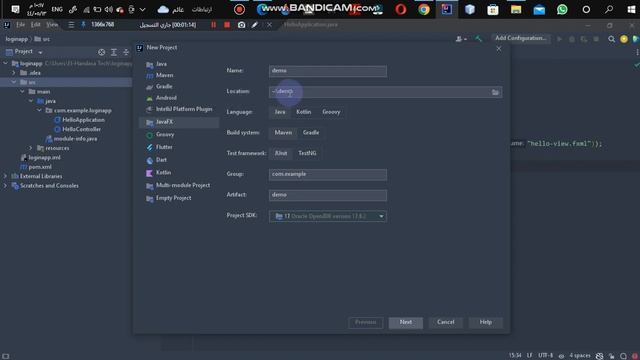
Task: Open Mail app from the taskbar
Action: coord(539,9)
